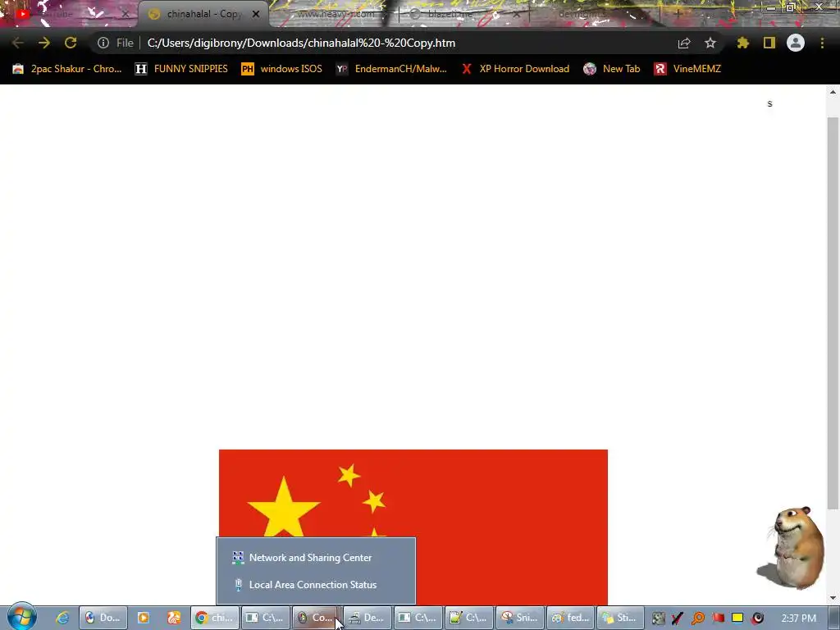The height and width of the screenshot is (630, 840).
Task: Click the scrollbar down arrow
Action: (833, 598)
